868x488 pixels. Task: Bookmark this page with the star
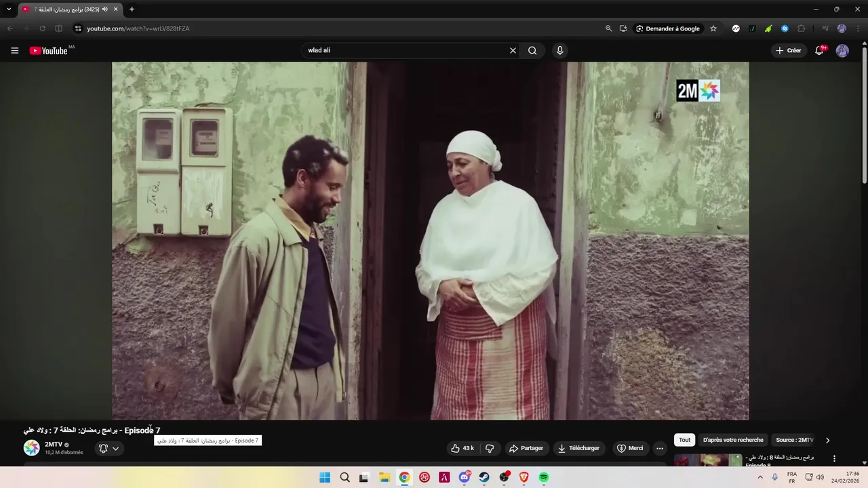[x=713, y=28]
